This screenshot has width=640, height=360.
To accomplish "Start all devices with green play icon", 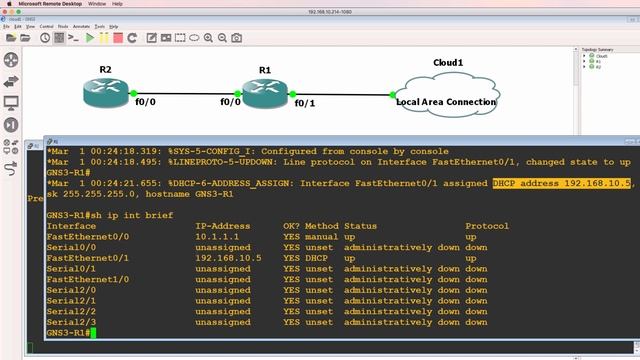I will click(x=90, y=38).
